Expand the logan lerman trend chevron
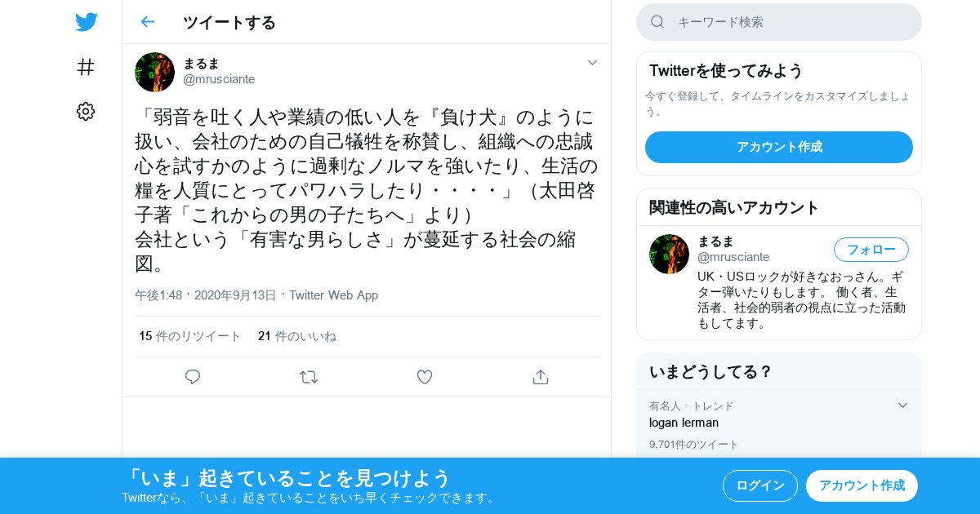The width and height of the screenshot is (980, 514). coord(902,405)
